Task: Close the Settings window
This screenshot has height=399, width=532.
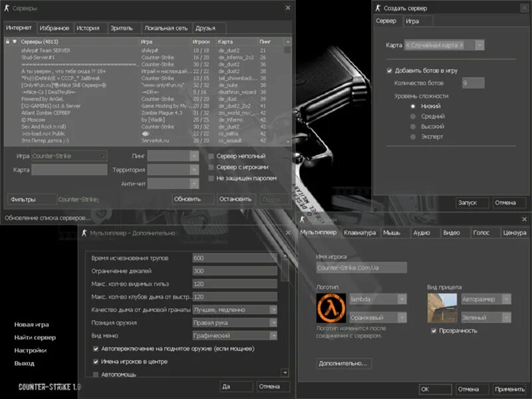Action: [524, 219]
